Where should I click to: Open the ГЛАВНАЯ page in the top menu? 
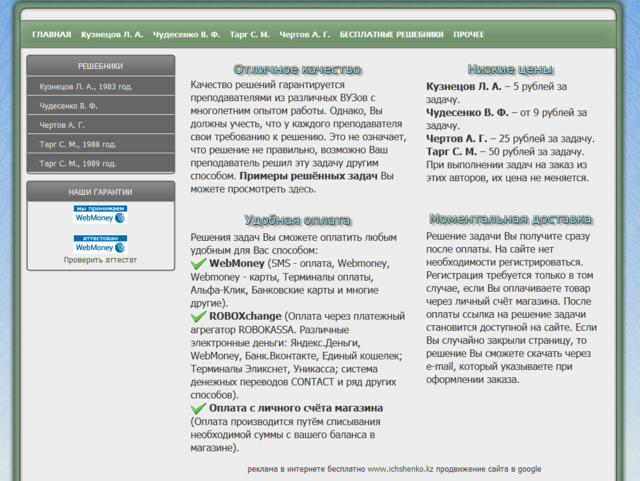[x=51, y=35]
